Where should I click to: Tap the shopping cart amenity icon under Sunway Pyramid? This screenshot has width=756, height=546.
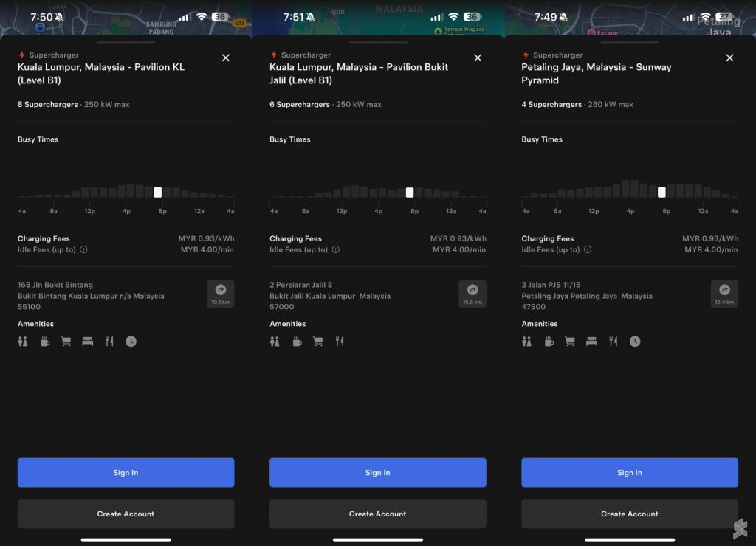click(570, 342)
